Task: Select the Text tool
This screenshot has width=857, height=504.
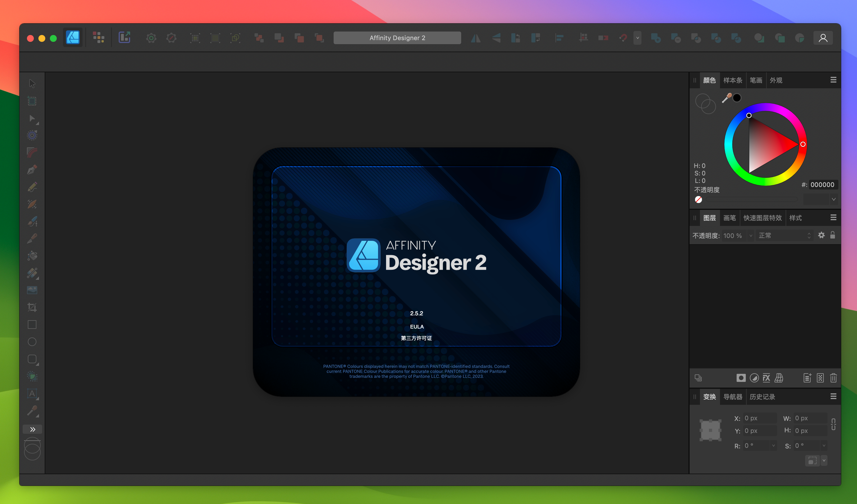Action: 32,394
